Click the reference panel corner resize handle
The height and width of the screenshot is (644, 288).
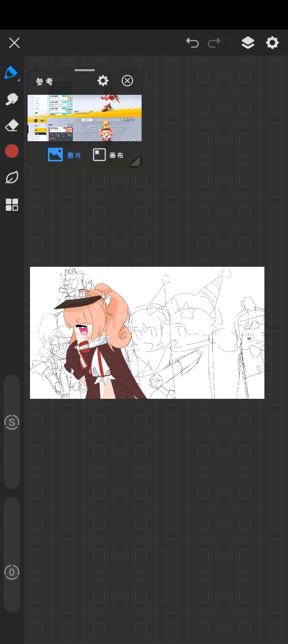[x=135, y=161]
